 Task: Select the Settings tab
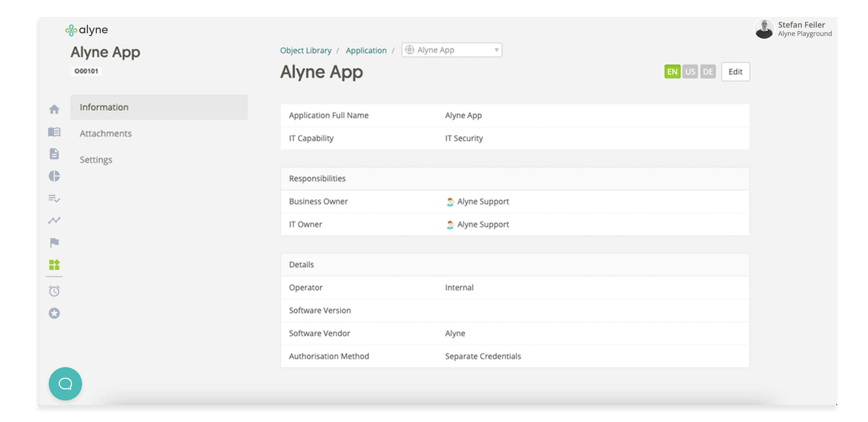[x=96, y=160]
